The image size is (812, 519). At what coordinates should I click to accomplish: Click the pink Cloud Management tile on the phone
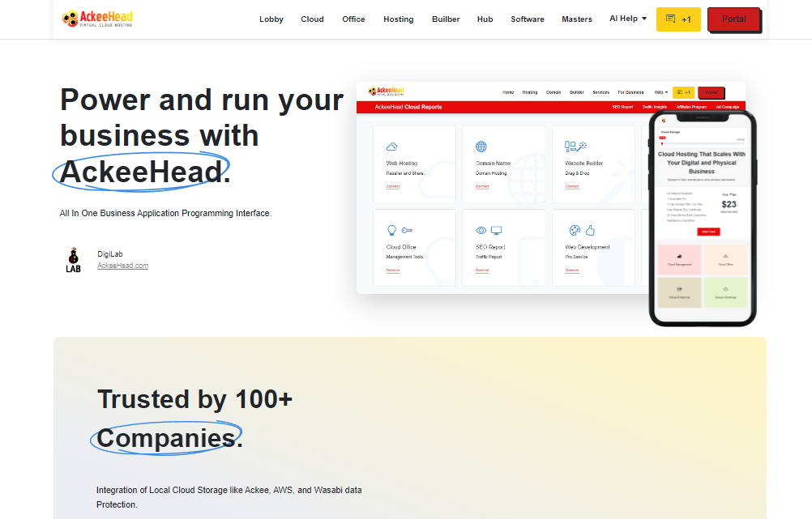(x=679, y=260)
